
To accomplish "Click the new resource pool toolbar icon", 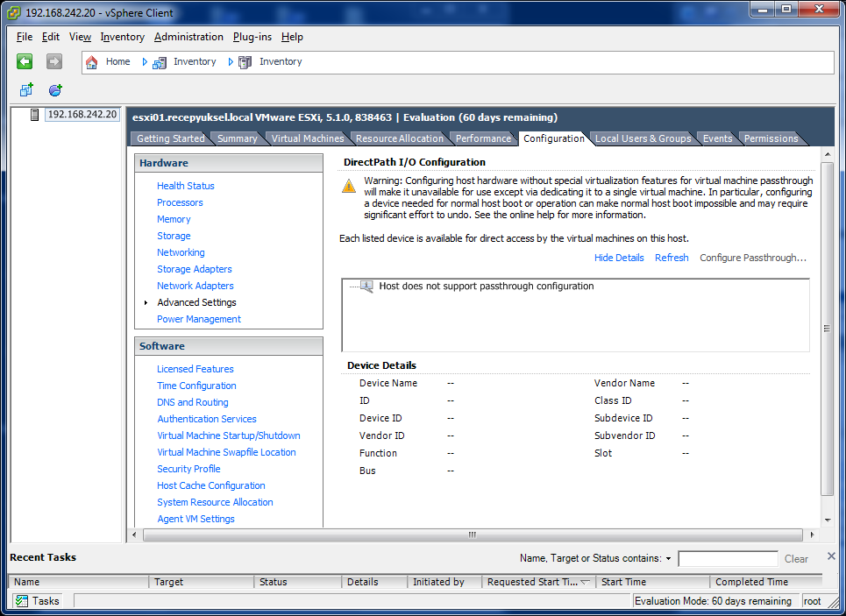I will click(55, 89).
